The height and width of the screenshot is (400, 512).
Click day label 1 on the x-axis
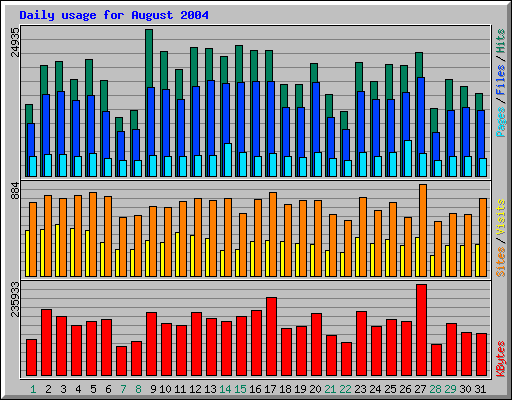click(33, 389)
